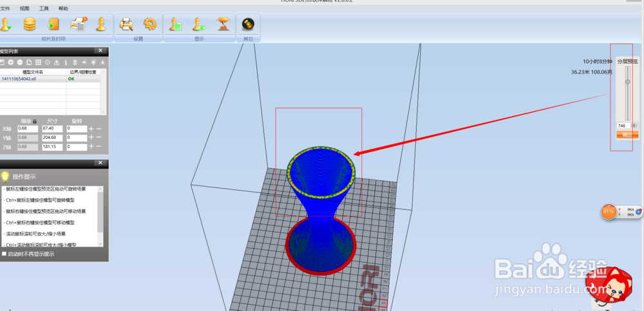Click the tips list scrollbar

(x=100, y=216)
